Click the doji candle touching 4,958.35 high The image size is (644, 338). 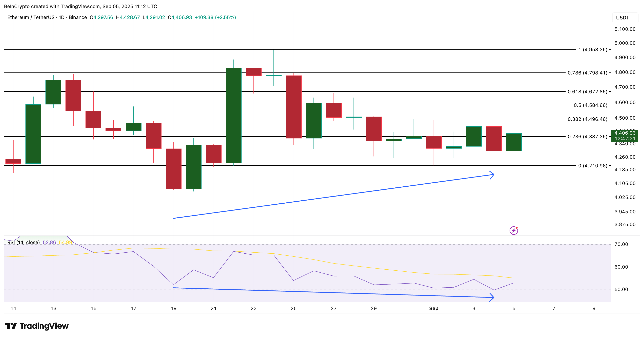(273, 75)
